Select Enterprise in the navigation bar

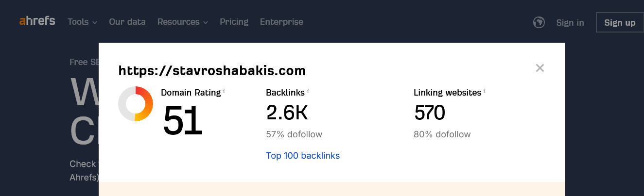pyautogui.click(x=281, y=22)
